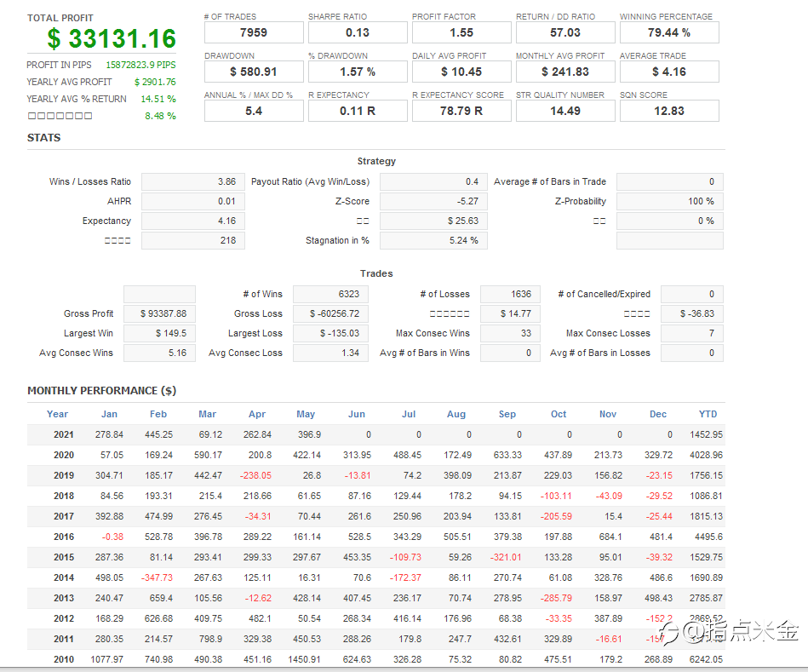Select the Yearly Avg Profit $ 2901.76 value

pyautogui.click(x=155, y=82)
